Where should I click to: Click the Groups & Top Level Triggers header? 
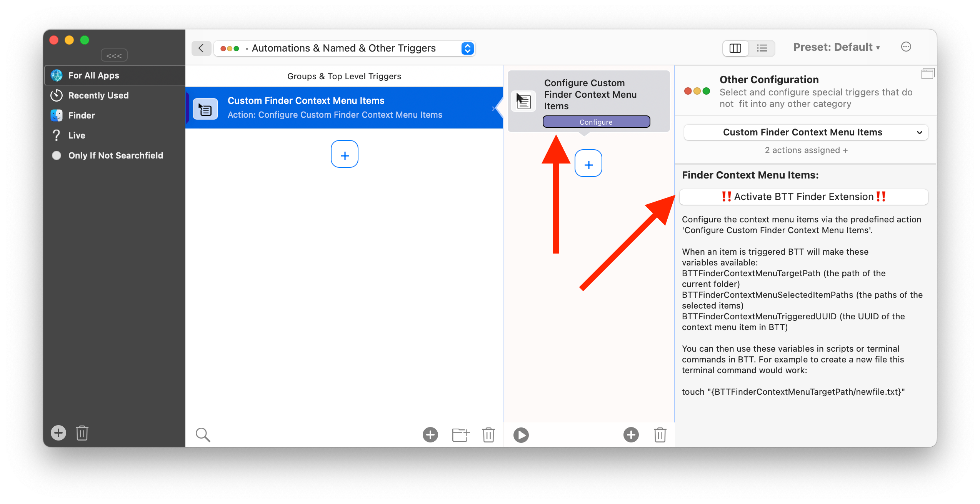[344, 76]
